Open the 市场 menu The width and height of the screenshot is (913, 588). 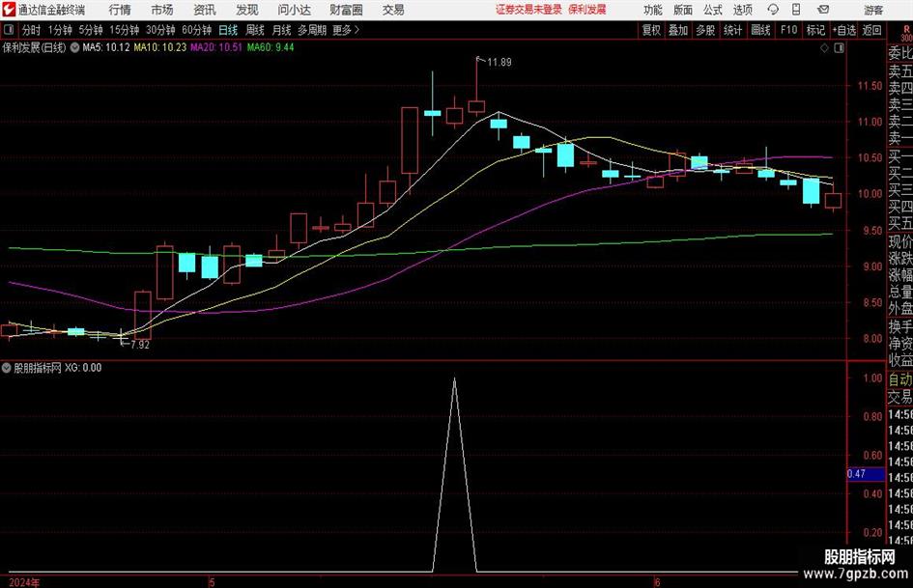162,10
